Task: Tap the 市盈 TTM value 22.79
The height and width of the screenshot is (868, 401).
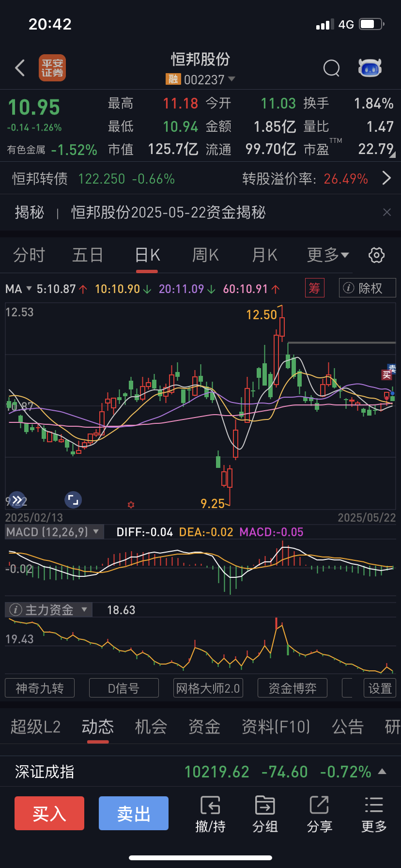Action: [x=375, y=149]
